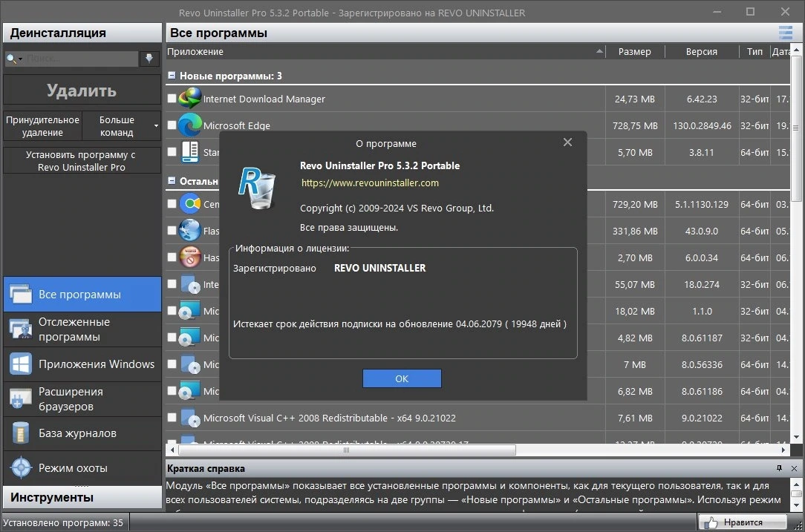This screenshot has width=805, height=532.
Task: Sort by the Приложение column arrow
Action: point(599,51)
